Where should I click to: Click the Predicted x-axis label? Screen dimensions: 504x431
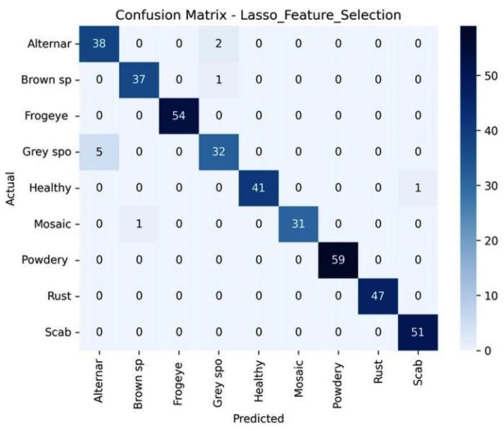(x=258, y=419)
